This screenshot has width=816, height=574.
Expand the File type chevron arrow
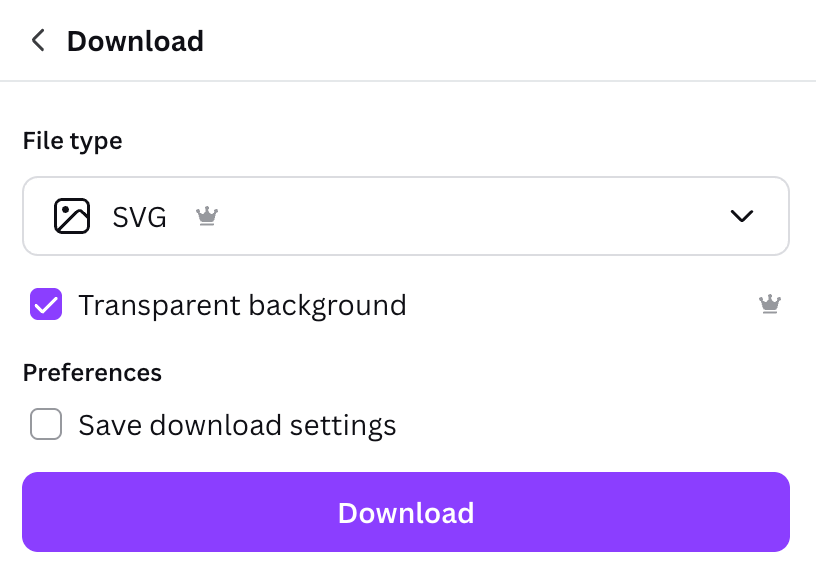742,216
